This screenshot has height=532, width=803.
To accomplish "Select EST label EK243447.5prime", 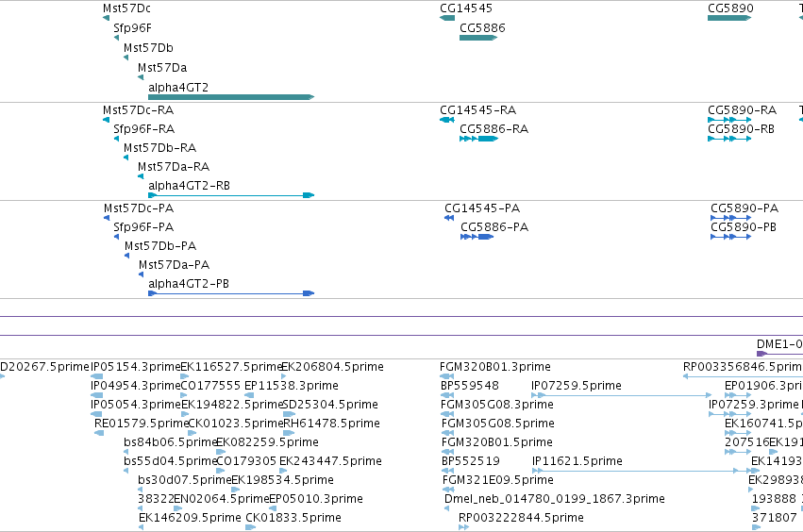I will (x=330, y=462).
